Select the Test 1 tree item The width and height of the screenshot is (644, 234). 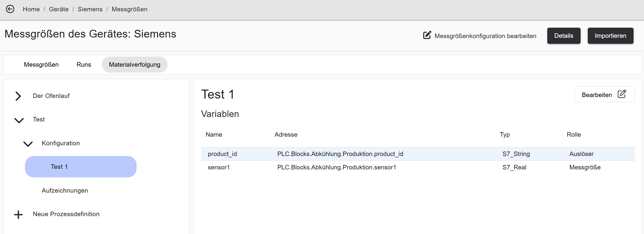pyautogui.click(x=81, y=167)
